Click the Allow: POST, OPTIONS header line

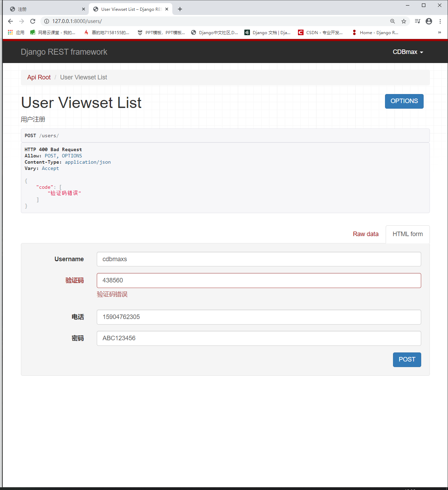click(53, 156)
